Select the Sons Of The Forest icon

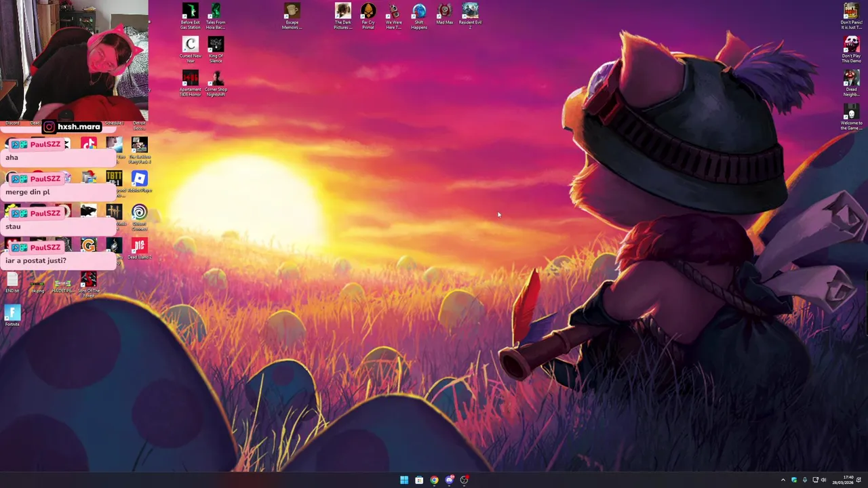88,285
